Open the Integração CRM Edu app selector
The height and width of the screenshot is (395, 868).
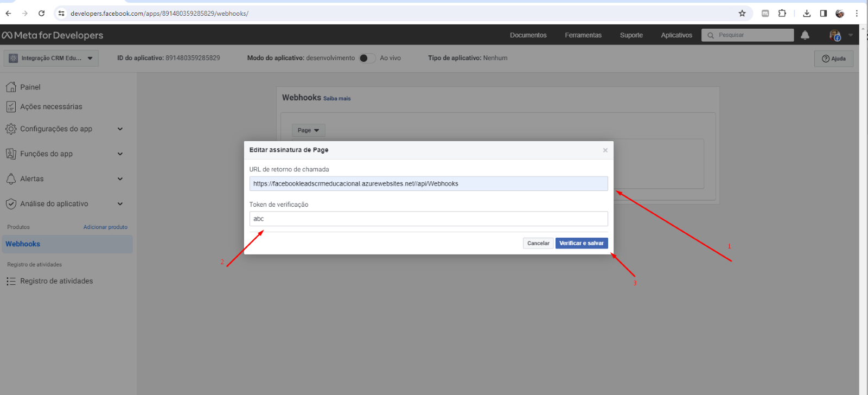tap(51, 58)
